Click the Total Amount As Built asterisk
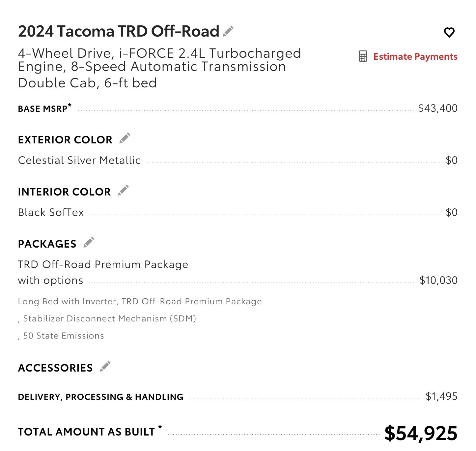The width and height of the screenshot is (476, 451). 160,428
